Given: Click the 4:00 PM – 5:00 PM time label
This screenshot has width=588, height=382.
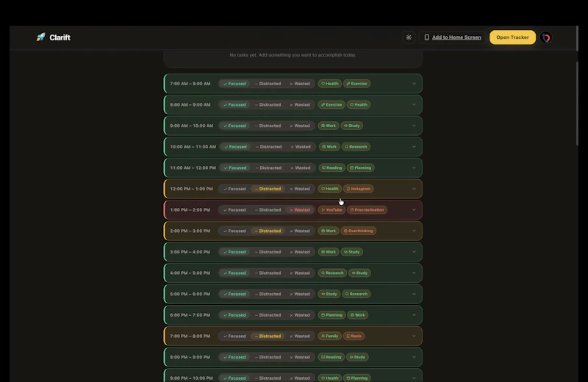Looking at the screenshot, I should 190,273.
